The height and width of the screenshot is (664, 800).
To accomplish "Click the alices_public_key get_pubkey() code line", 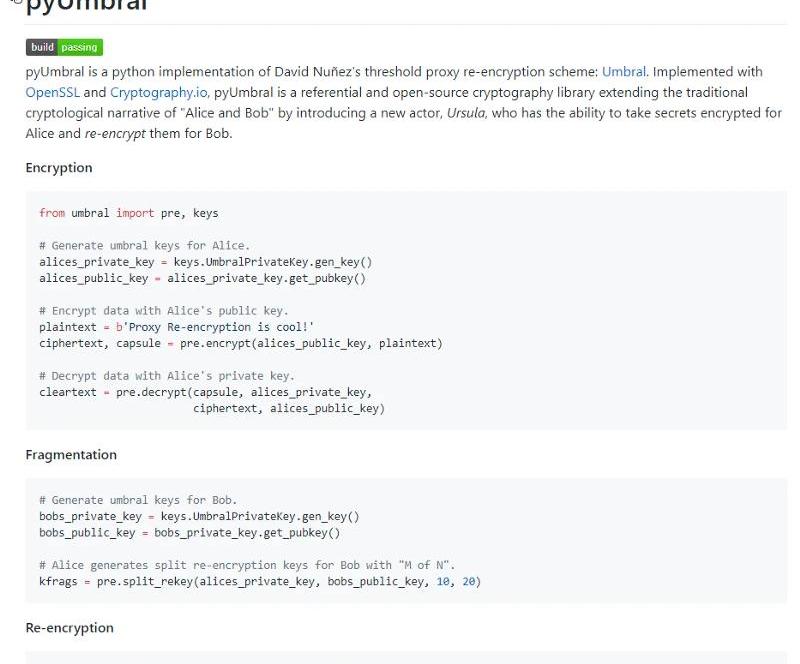I will pyautogui.click(x=203, y=279).
